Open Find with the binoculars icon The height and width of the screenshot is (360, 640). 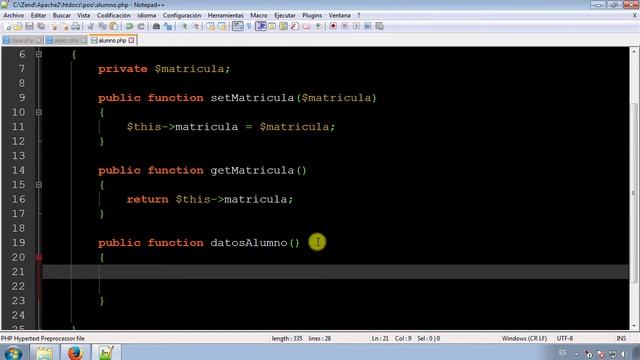pyautogui.click(x=156, y=27)
